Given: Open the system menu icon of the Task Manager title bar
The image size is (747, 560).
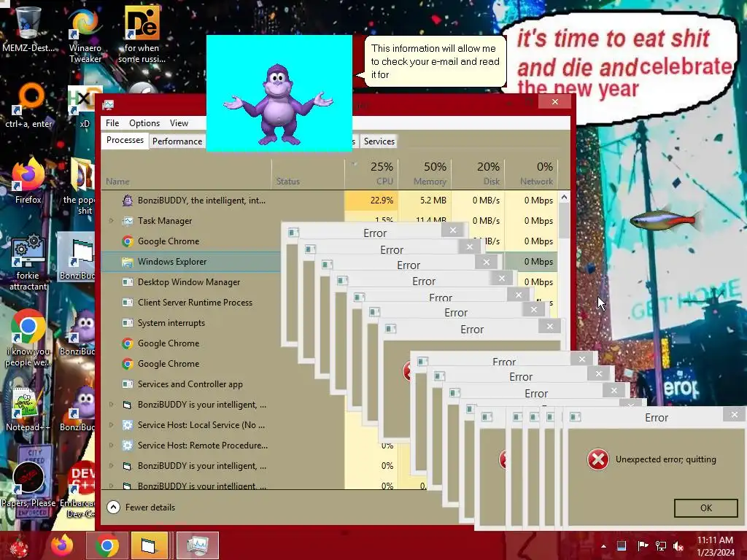Looking at the screenshot, I should click(x=108, y=105).
